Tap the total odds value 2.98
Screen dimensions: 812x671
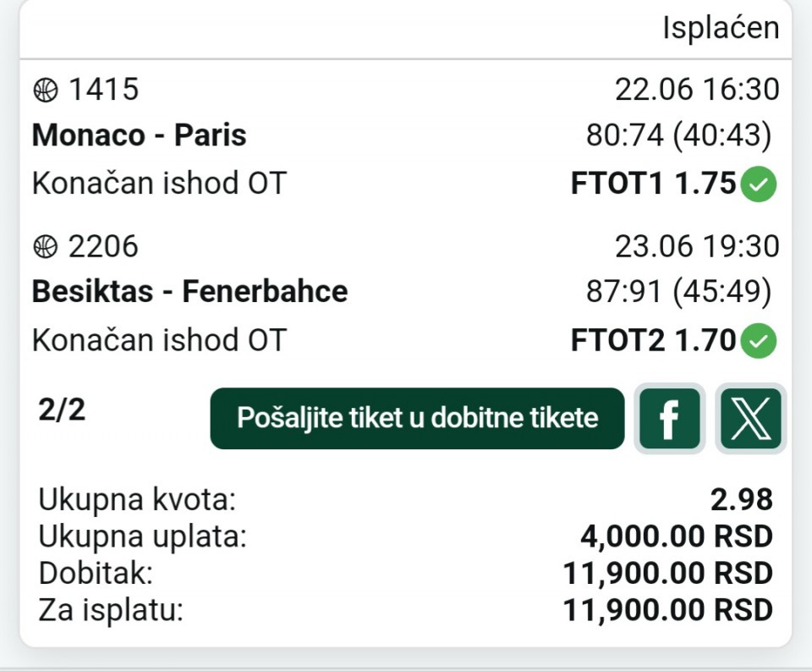point(742,499)
